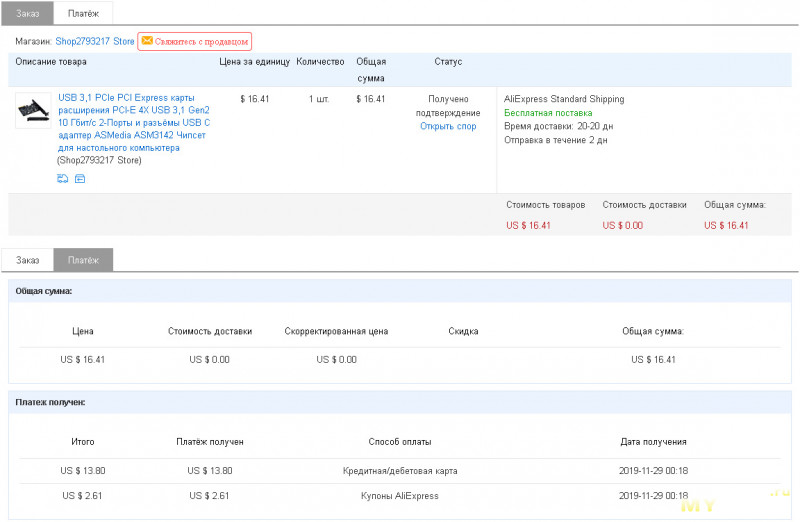Select the top 'Заказ' tab
This screenshot has width=800, height=522.
coord(27,12)
